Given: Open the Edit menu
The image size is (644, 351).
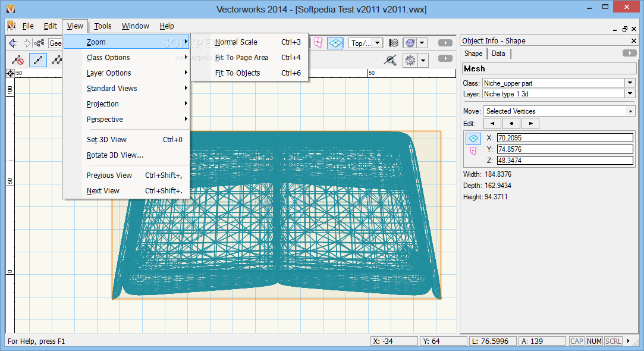Looking at the screenshot, I should point(51,26).
